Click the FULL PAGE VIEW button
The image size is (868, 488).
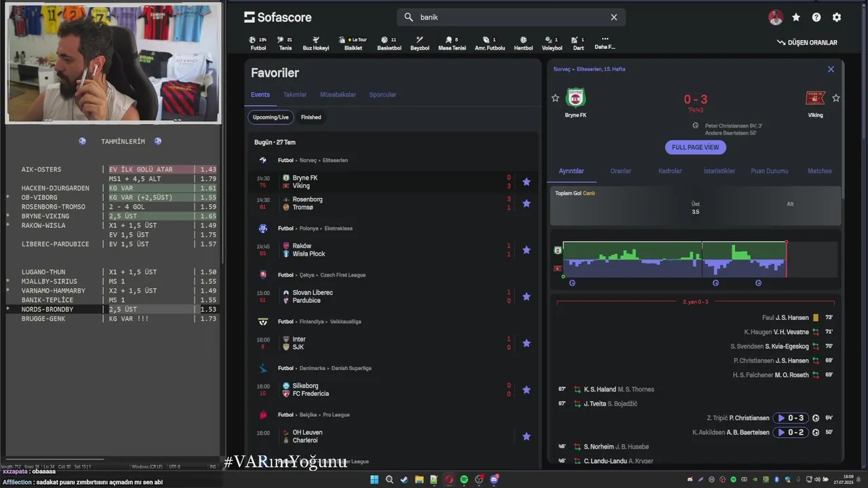[695, 147]
